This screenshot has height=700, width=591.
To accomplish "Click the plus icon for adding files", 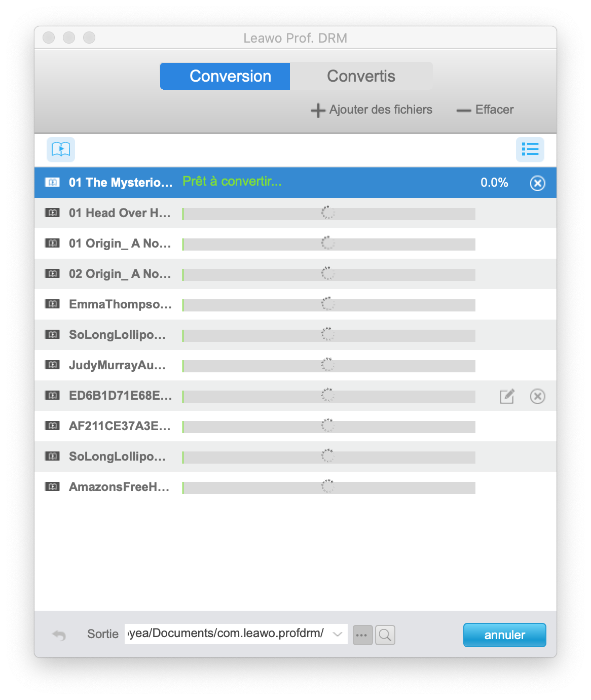I will click(318, 110).
